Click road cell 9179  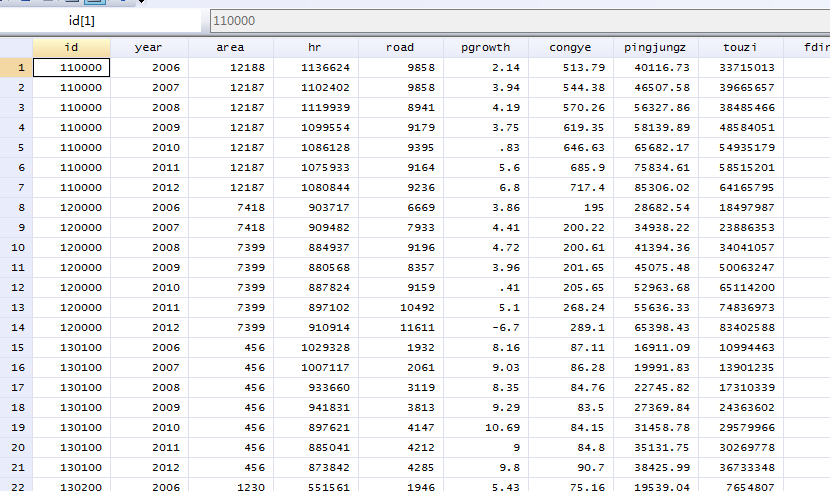[x=401, y=128]
